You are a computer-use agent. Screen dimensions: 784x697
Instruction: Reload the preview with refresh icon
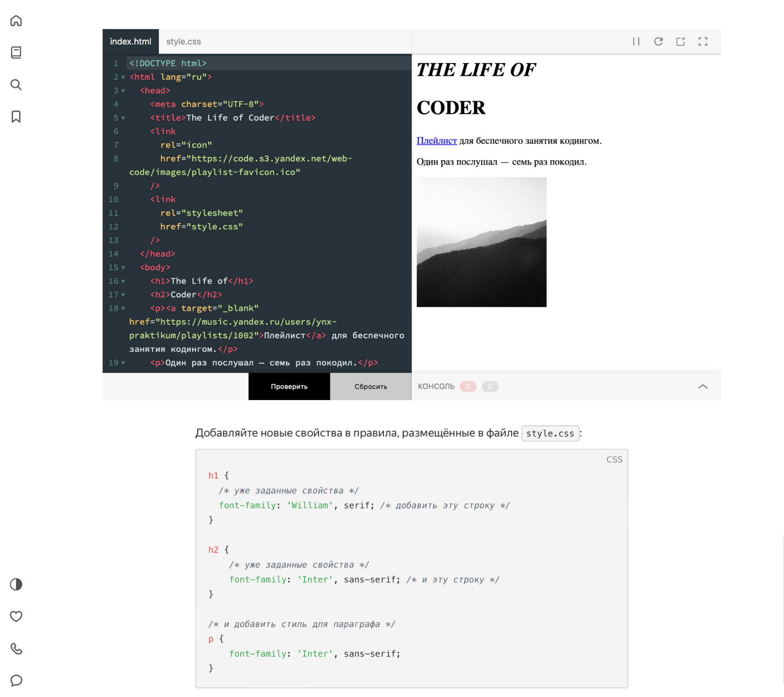tap(658, 42)
